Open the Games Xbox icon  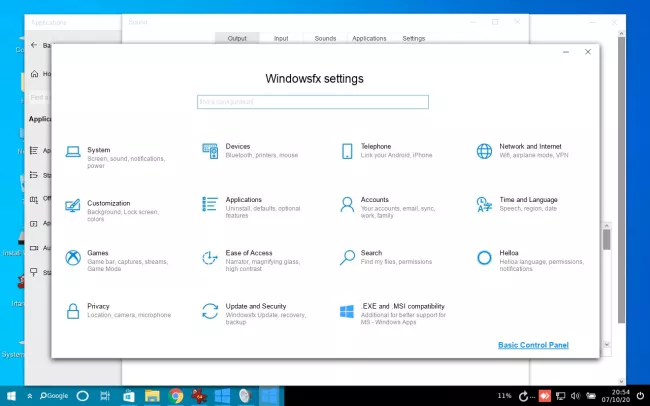(73, 258)
